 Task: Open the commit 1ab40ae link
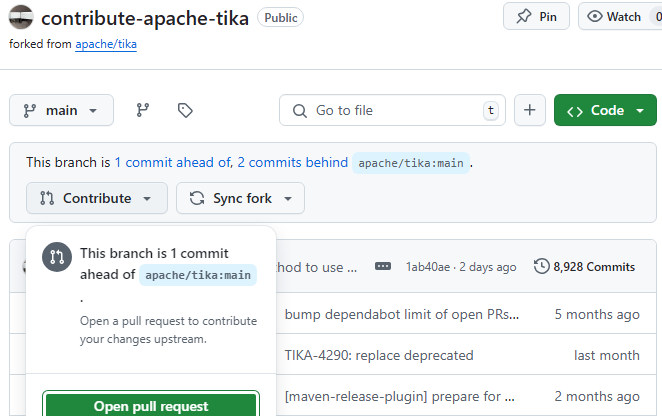pos(428,267)
